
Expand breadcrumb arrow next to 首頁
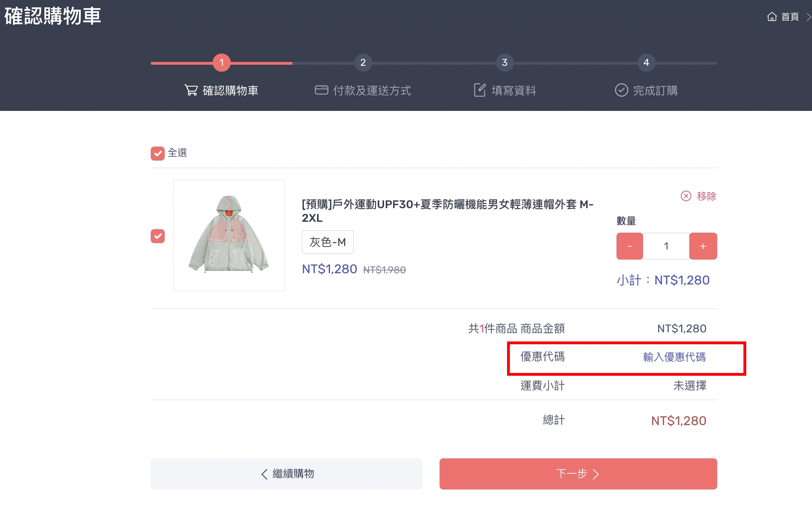click(x=809, y=17)
